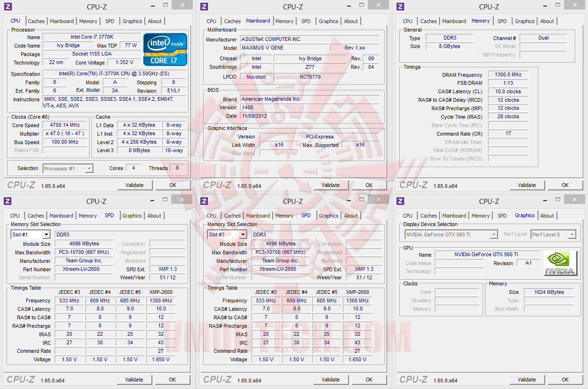
Task: Click OK in the Core i7 CPU window
Action: click(173, 185)
